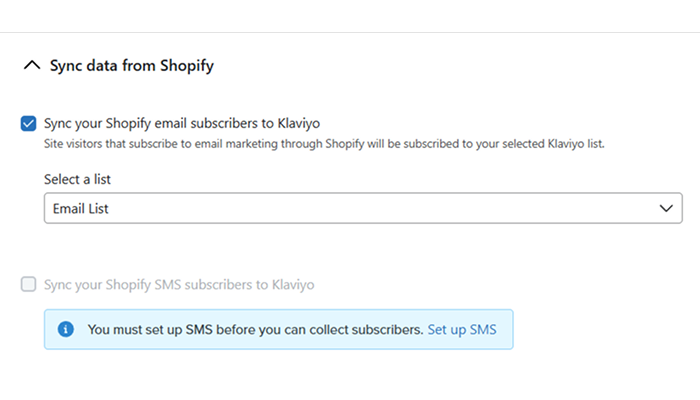Uncheck Sync your Shopify email subscribers checkbox
This screenshot has height=400, width=700.
pyautogui.click(x=29, y=124)
